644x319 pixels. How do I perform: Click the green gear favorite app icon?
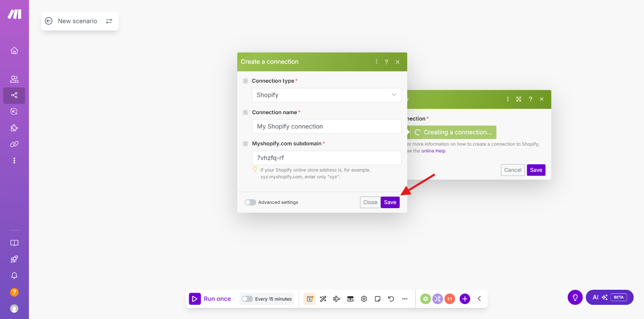point(425,299)
